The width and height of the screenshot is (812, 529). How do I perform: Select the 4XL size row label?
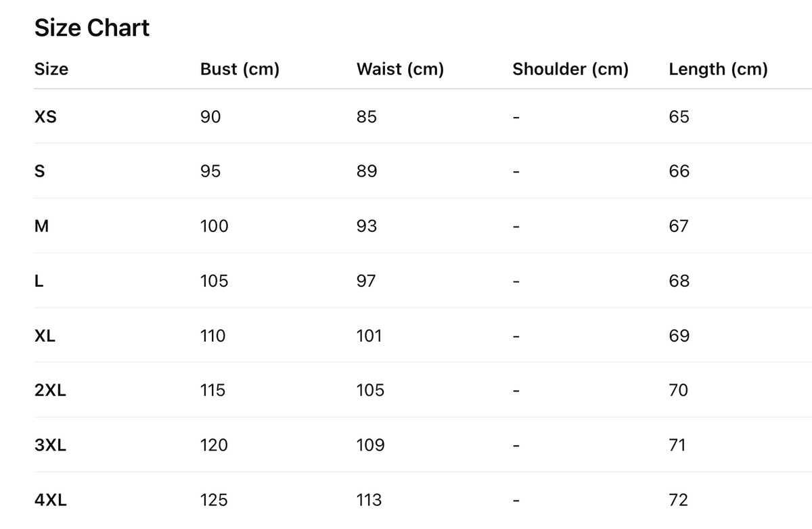pos(50,501)
